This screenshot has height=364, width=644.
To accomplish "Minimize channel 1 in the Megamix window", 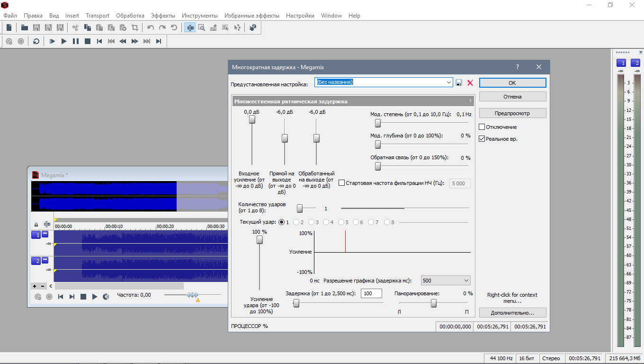I will click(45, 234).
